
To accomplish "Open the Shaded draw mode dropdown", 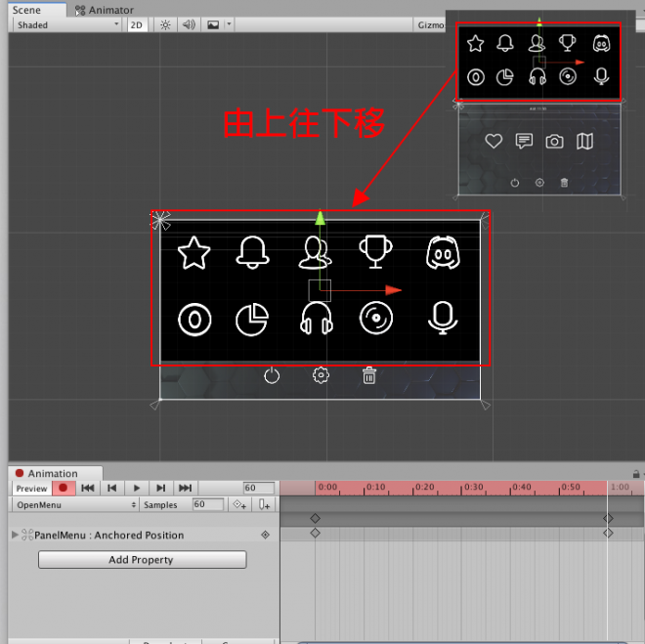I will click(x=66, y=25).
